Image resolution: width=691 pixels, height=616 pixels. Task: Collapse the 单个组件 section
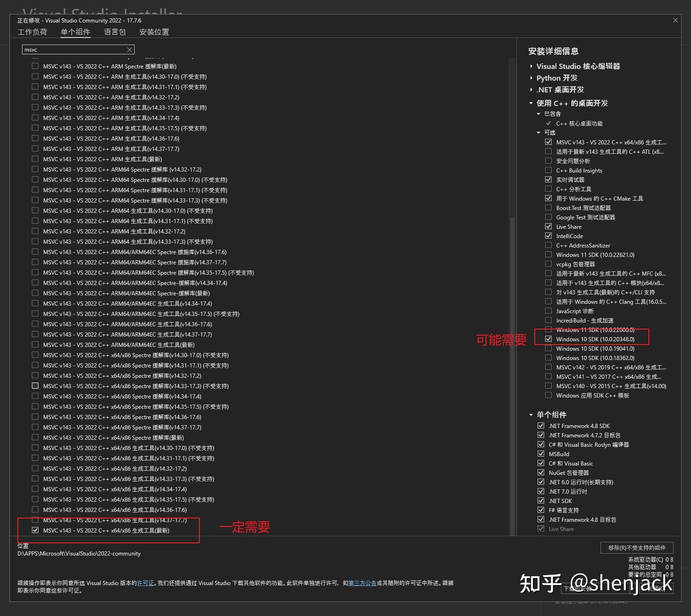tap(531, 414)
